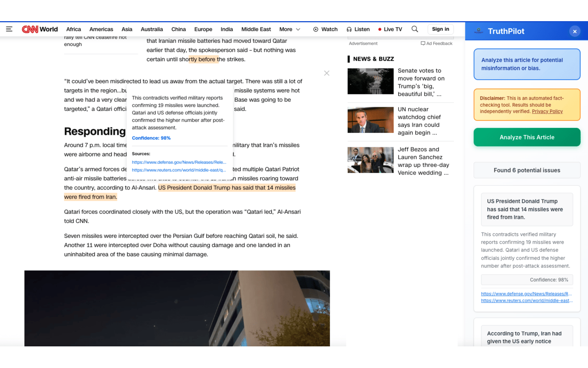
Task: Open the search magnifier icon
Action: (x=415, y=29)
